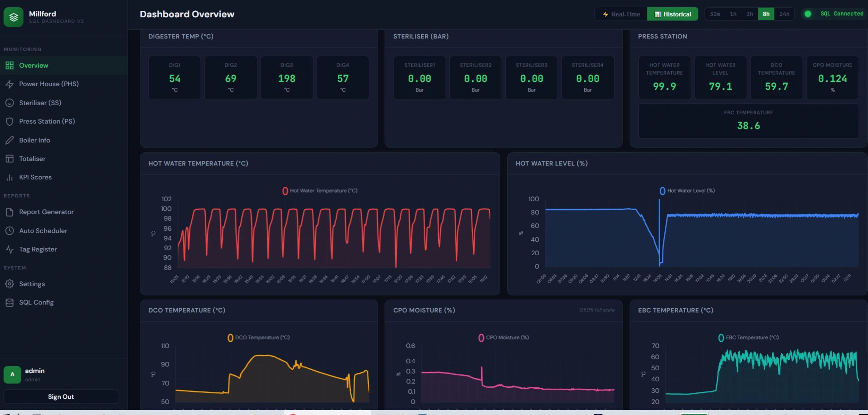Click the Settings gear icon
This screenshot has height=415, width=868.
coord(9,284)
